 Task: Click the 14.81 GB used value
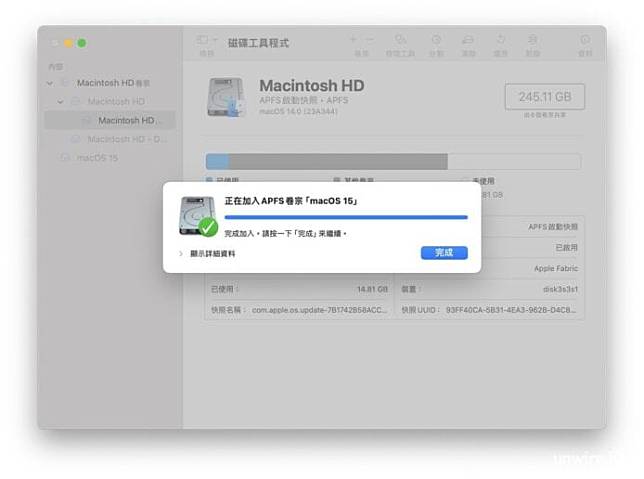(372, 289)
